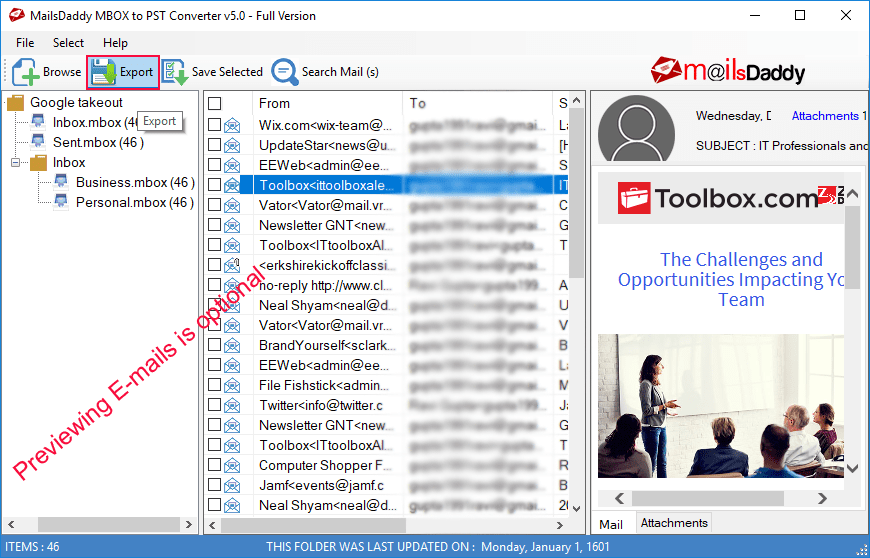Toggle the select-all checkbox in header
Screen dimensions: 870x558
[215, 104]
